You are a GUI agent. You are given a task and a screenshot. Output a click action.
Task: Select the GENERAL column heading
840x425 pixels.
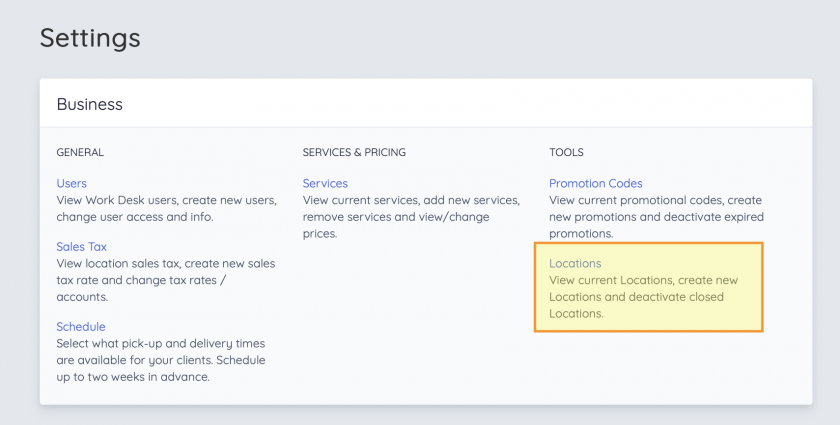pos(80,152)
